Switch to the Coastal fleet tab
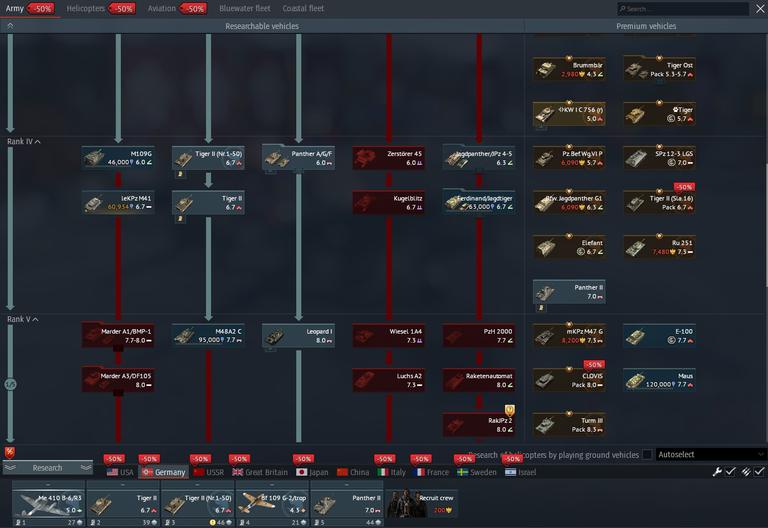The image size is (768, 528). tap(303, 8)
